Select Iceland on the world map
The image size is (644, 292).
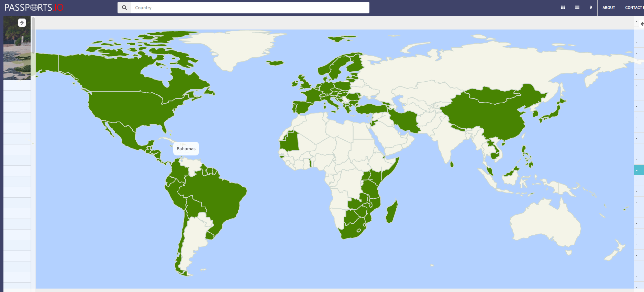pyautogui.click(x=275, y=63)
